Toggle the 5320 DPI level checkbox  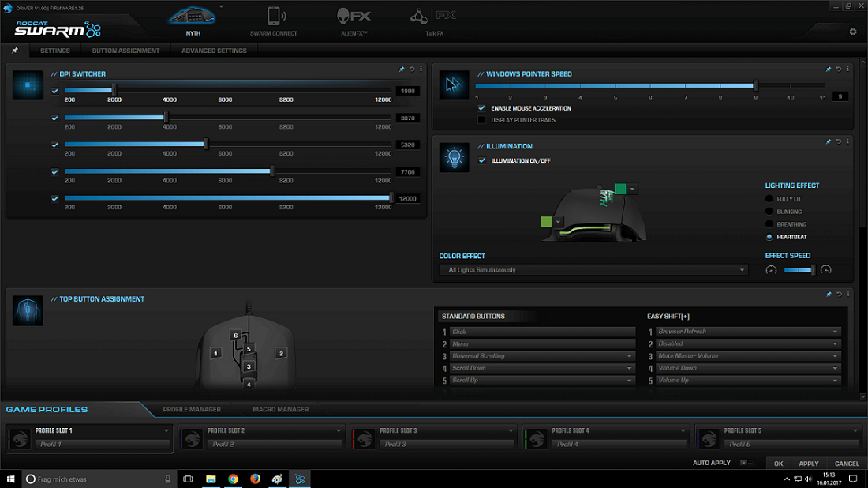coord(54,145)
